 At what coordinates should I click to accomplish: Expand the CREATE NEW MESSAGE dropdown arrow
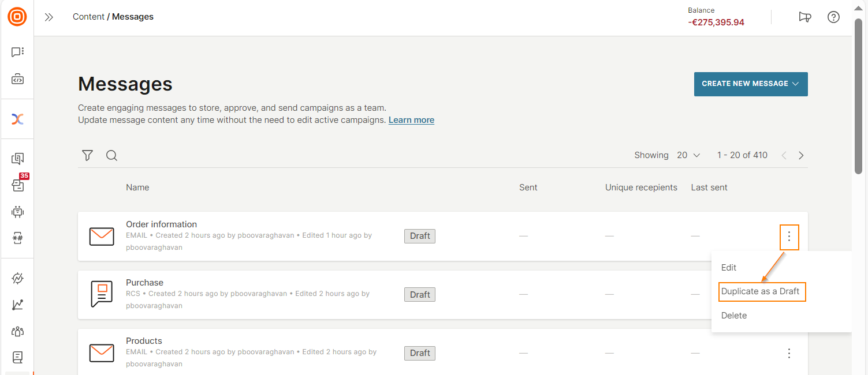pos(794,84)
